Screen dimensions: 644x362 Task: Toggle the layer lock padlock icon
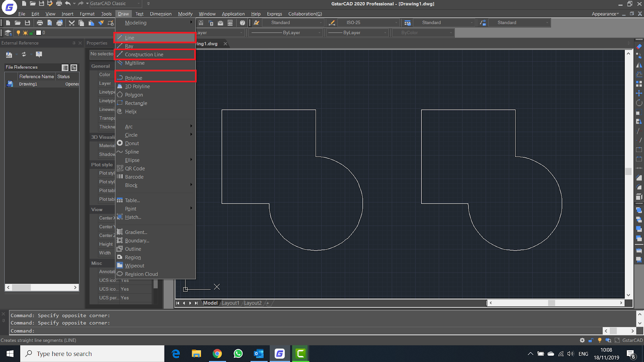(x=32, y=33)
